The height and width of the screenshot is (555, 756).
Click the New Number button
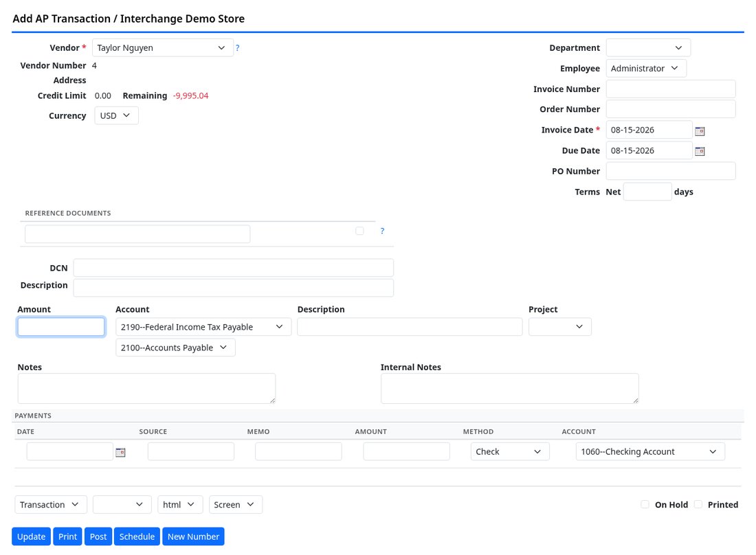point(193,536)
